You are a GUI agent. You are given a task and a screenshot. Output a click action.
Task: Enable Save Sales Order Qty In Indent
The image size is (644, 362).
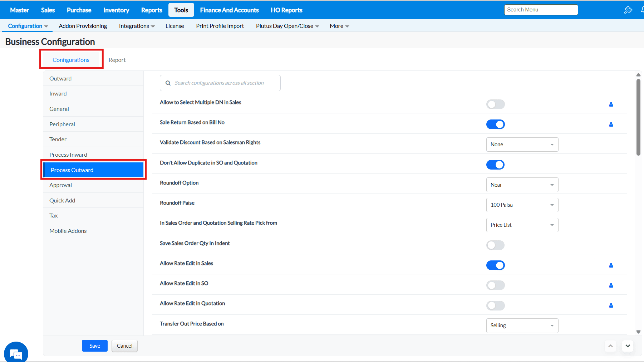496,245
